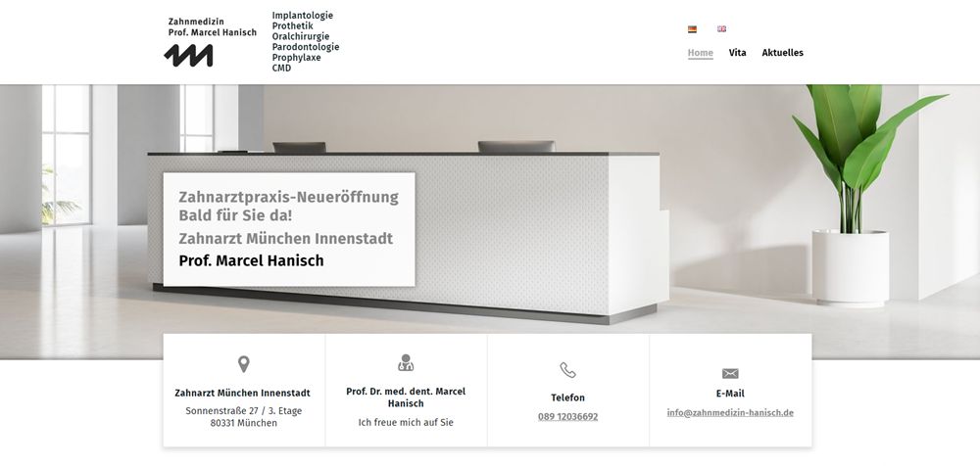Select Parodontologie in the header service list
The width and height of the screenshot is (980, 466).
pos(305,47)
